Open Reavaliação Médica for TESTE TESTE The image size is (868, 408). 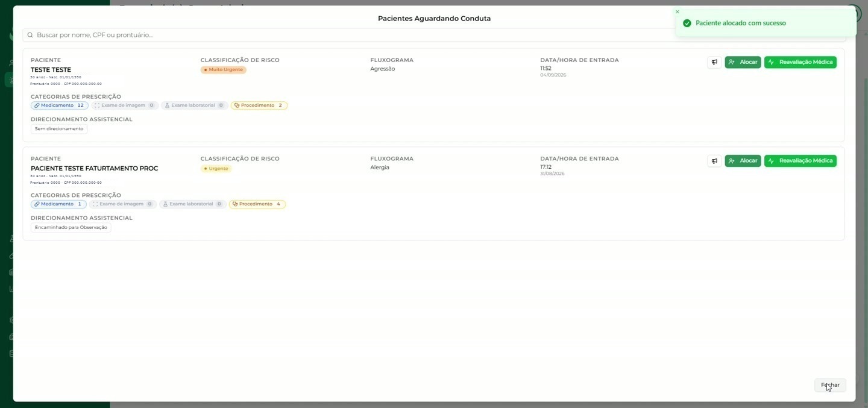pos(800,62)
